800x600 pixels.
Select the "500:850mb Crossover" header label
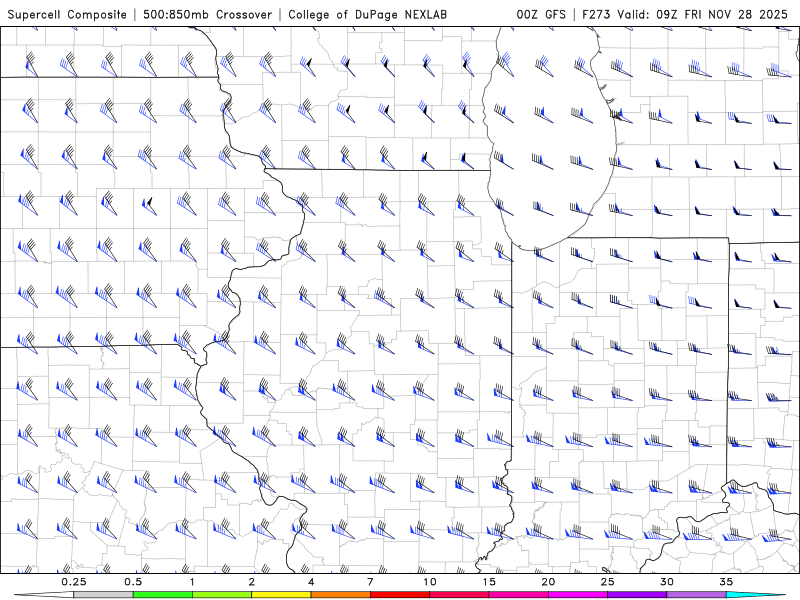pos(208,14)
